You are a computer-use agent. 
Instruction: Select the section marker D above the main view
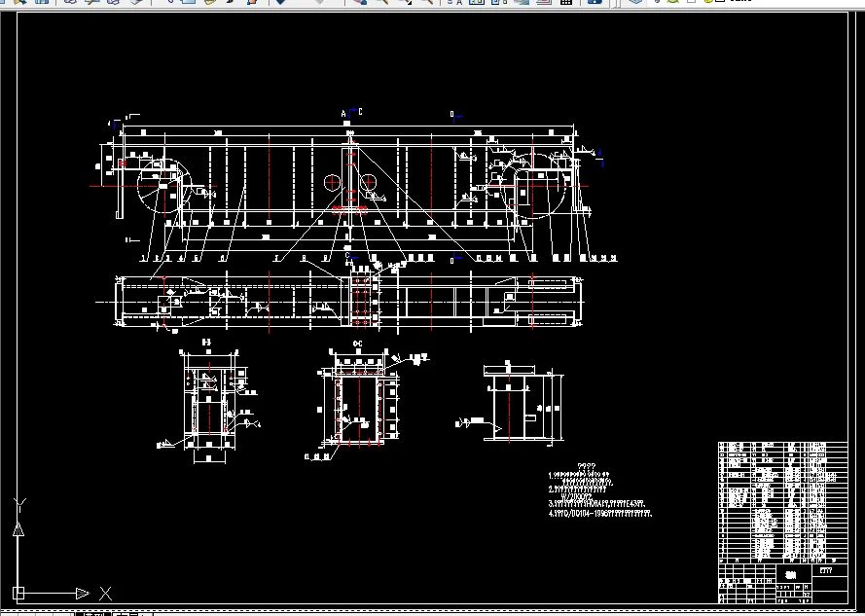click(451, 115)
